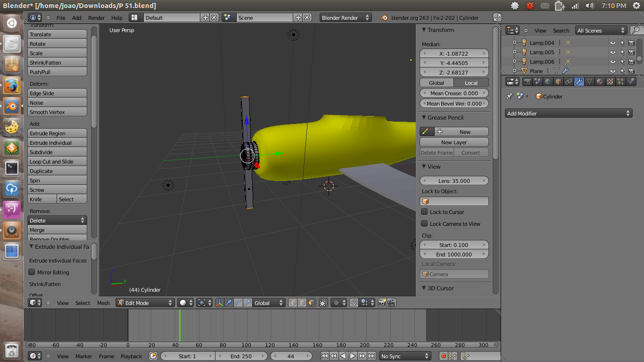Check the Mirror Editing option
This screenshot has width=644, height=362.
pyautogui.click(x=32, y=272)
